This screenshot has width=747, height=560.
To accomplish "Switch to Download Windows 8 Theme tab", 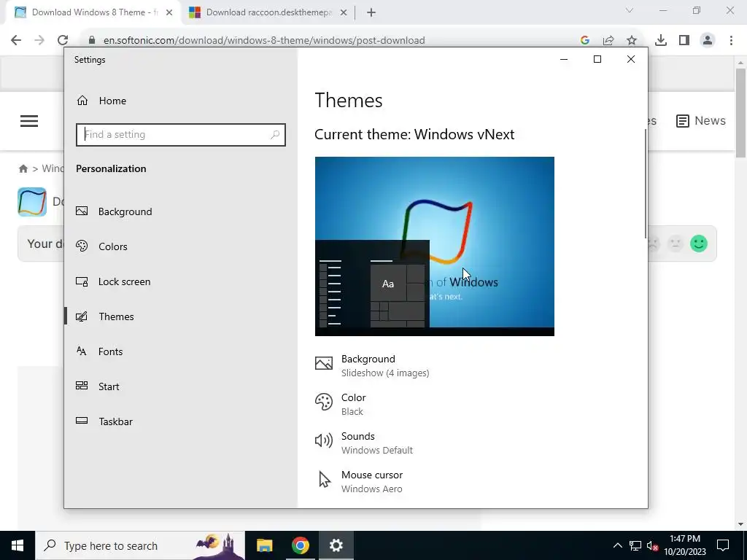I will [x=93, y=12].
